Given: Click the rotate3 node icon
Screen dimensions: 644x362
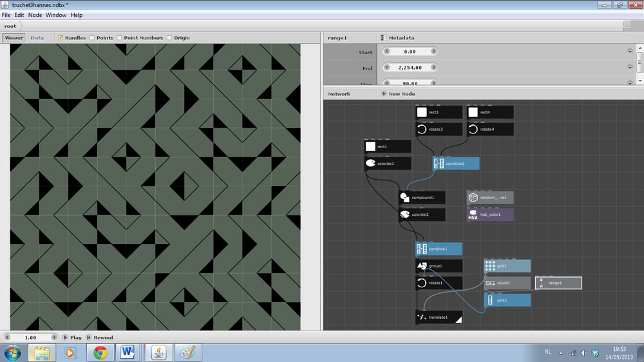Looking at the screenshot, I should point(422,129).
